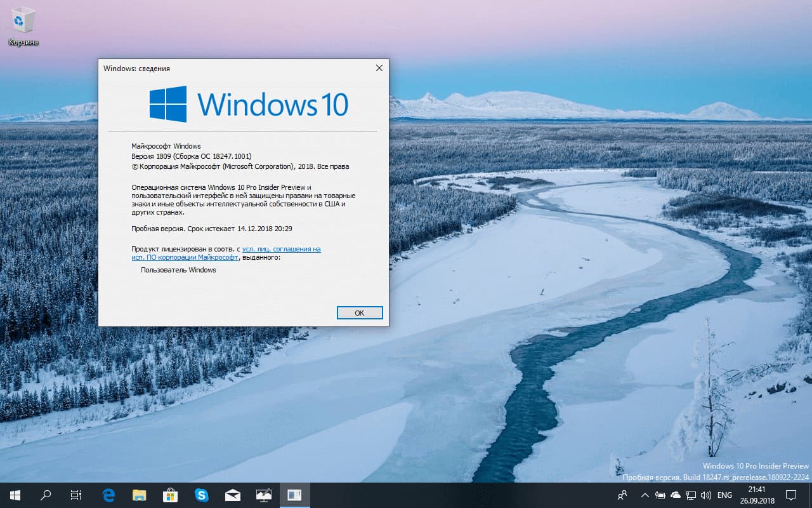Open the Photos app from the taskbar

click(x=263, y=497)
